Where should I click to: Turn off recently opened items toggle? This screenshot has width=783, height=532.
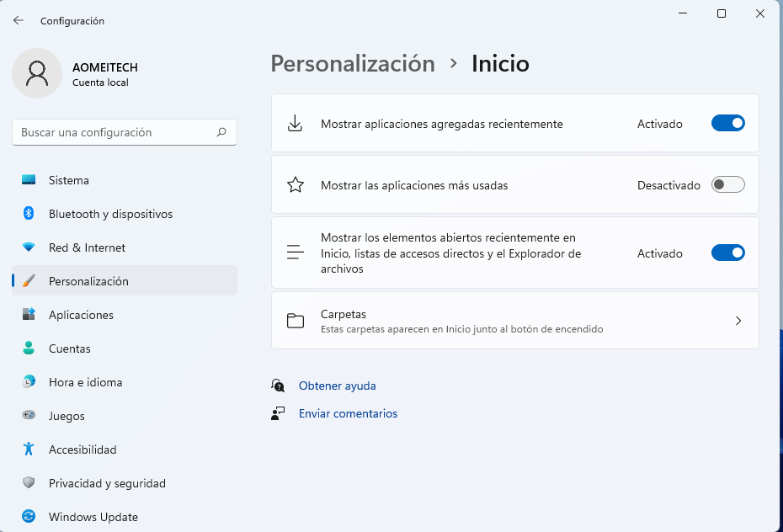[727, 253]
